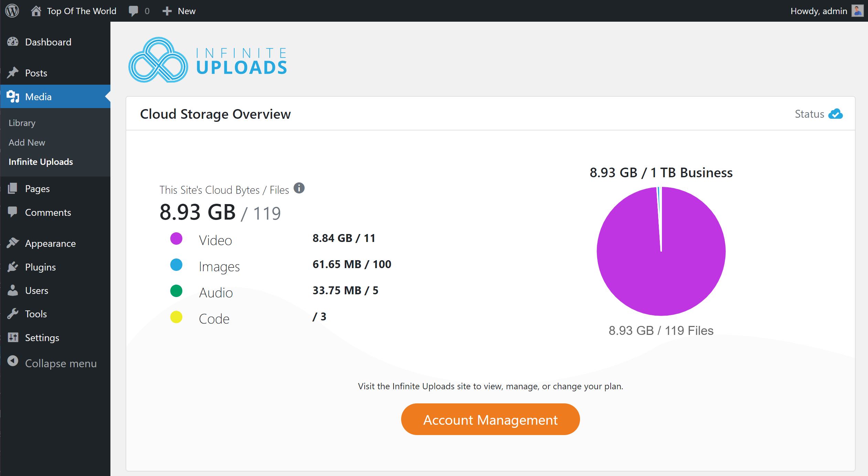Click the Media icon in sidebar
Viewport: 868px width, 476px height.
(x=13, y=97)
